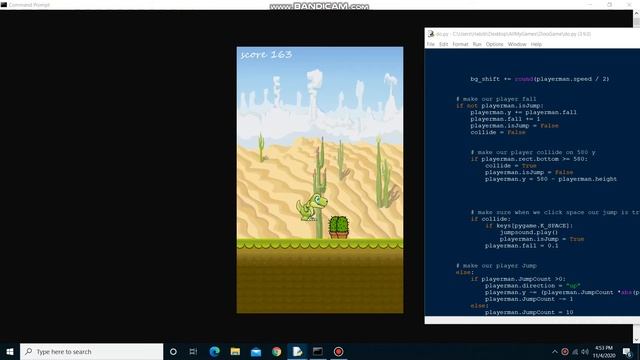
Task: Expand the hidden system tray icons chevron
Action: (554, 351)
